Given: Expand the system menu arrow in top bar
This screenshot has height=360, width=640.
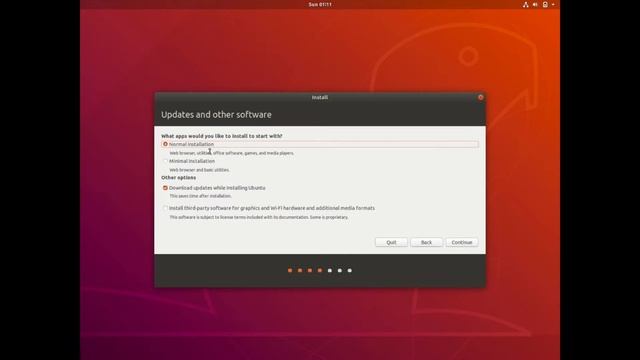Looking at the screenshot, I should (553, 4).
